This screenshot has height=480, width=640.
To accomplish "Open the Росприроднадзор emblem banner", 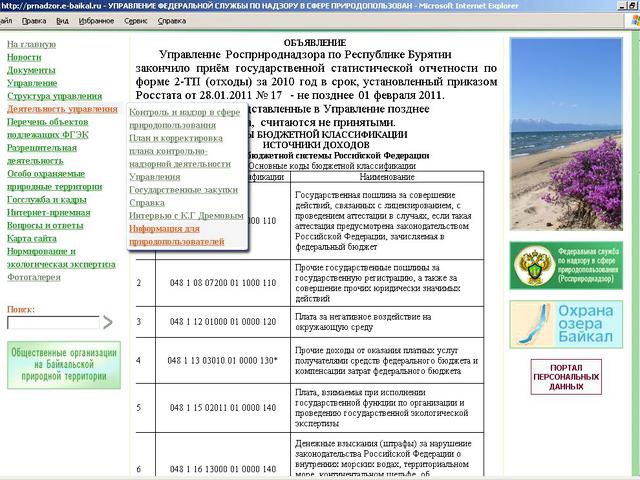I will click(566, 265).
